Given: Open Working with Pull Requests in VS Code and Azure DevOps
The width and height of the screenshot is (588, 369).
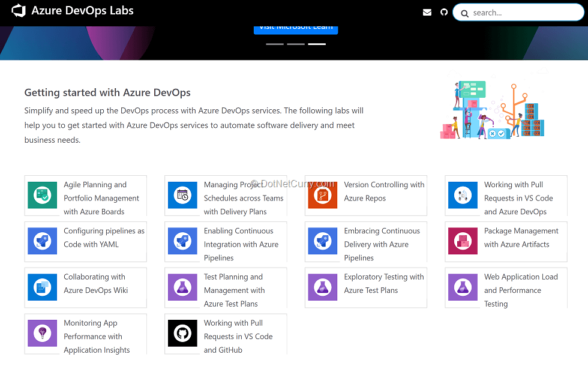Looking at the screenshot, I should click(x=518, y=198).
